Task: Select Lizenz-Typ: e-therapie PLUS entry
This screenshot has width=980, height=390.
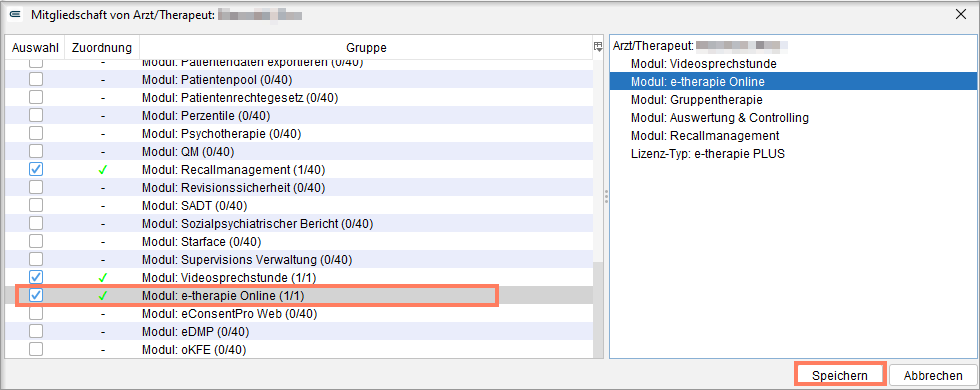Action: point(708,154)
